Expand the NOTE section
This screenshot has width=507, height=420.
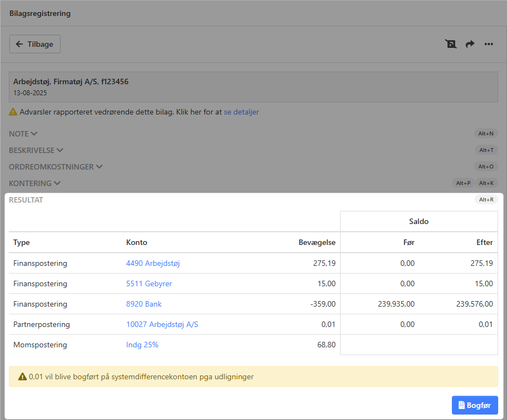pyautogui.click(x=23, y=134)
